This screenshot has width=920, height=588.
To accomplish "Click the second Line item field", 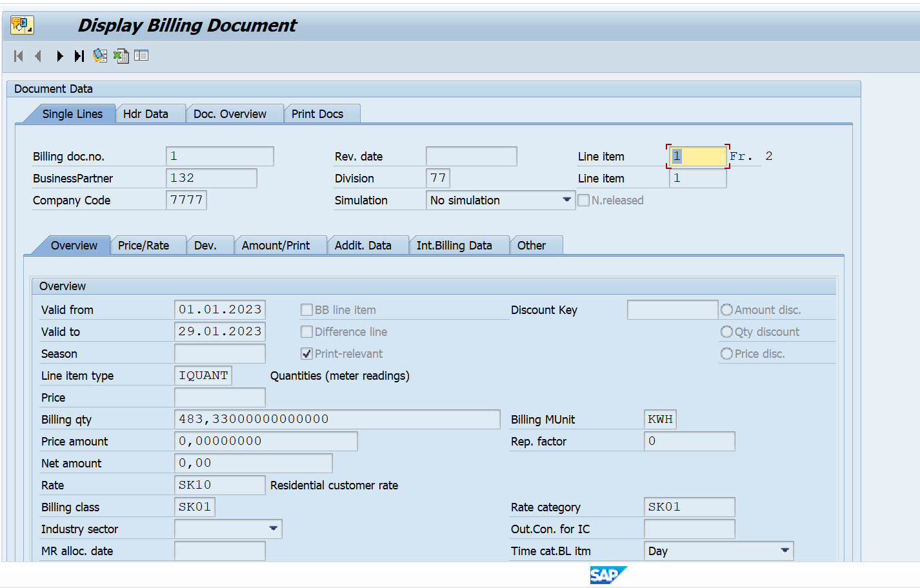I will 698,179.
